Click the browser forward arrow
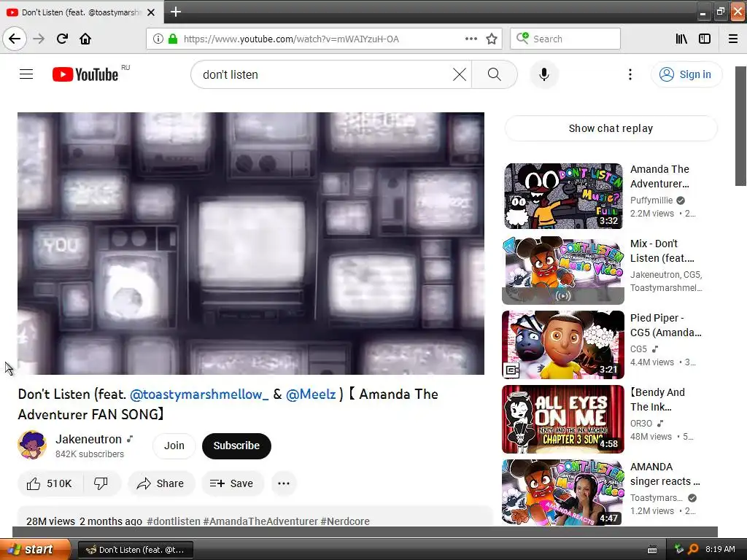Screen dimensions: 747x560 tap(39, 39)
